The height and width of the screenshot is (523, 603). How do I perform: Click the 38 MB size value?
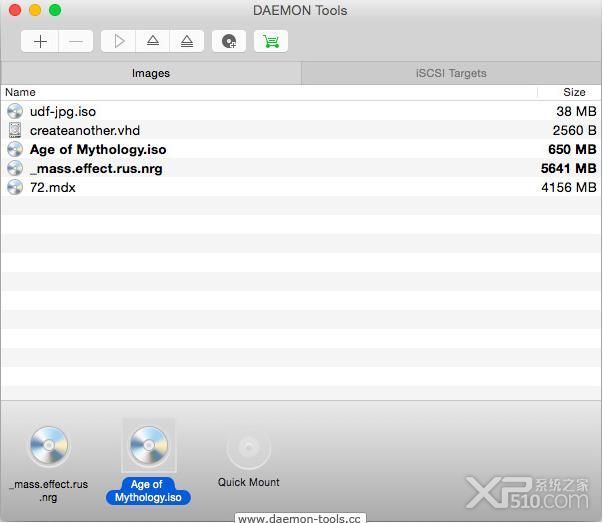coord(576,112)
